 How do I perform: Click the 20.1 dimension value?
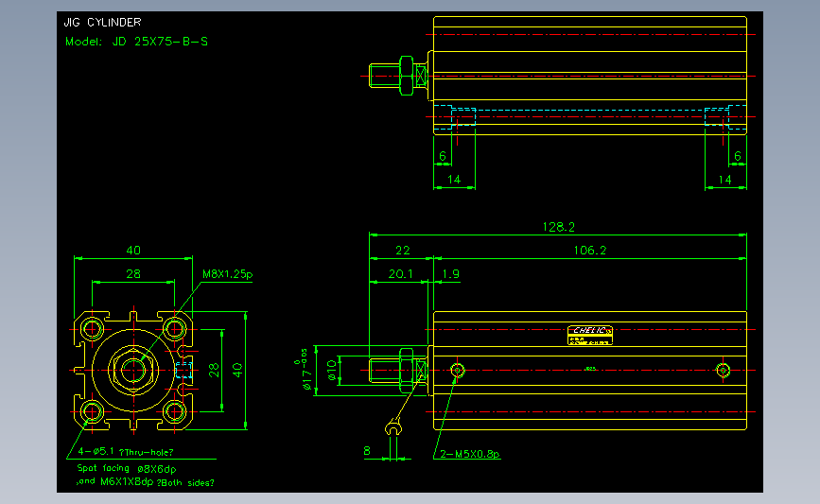[401, 274]
